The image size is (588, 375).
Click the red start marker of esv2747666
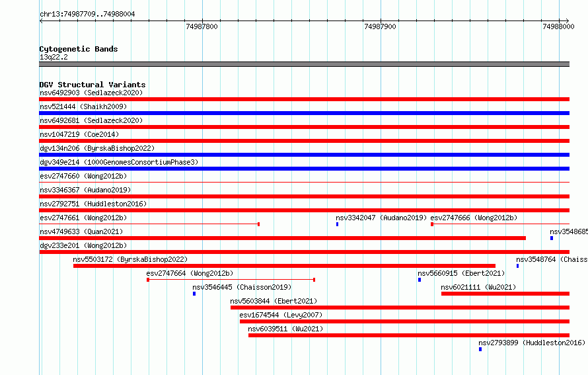[x=432, y=224]
